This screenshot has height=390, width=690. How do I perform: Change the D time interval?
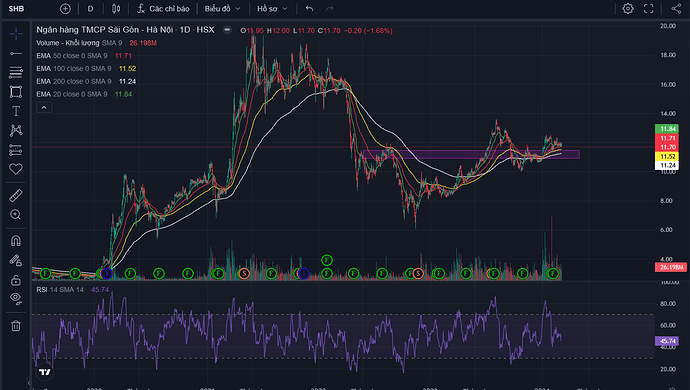[90, 8]
